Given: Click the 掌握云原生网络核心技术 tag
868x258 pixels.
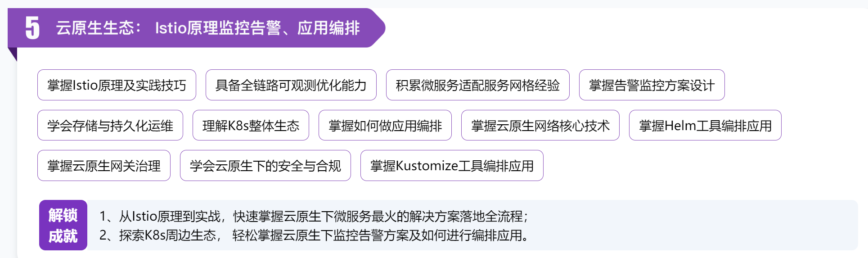Looking at the screenshot, I should (540, 126).
